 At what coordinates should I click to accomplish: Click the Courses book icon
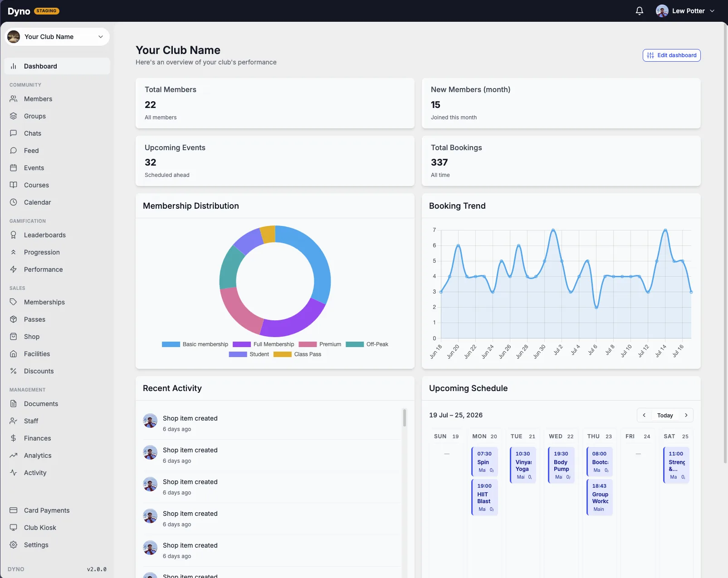(x=14, y=185)
